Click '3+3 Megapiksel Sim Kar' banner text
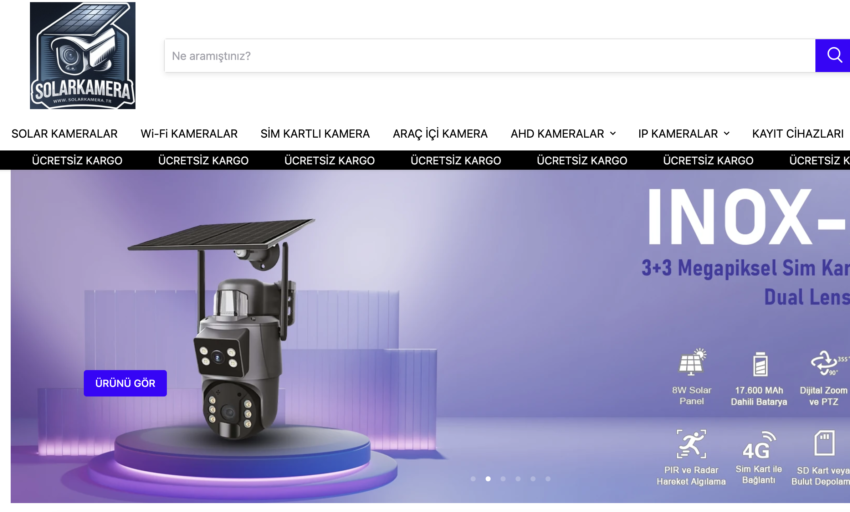This screenshot has height=512, width=850. (x=745, y=268)
